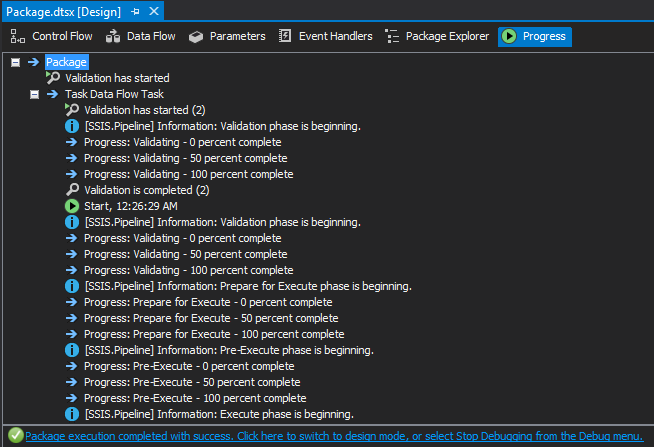Pin the Package.dtsx document tab
Screen dimensions: 654x447
pos(135,12)
